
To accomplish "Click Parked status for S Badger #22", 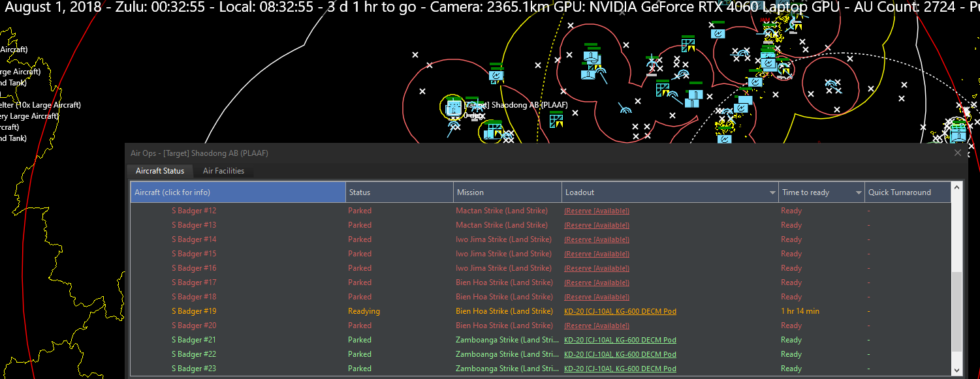I will click(x=360, y=354).
